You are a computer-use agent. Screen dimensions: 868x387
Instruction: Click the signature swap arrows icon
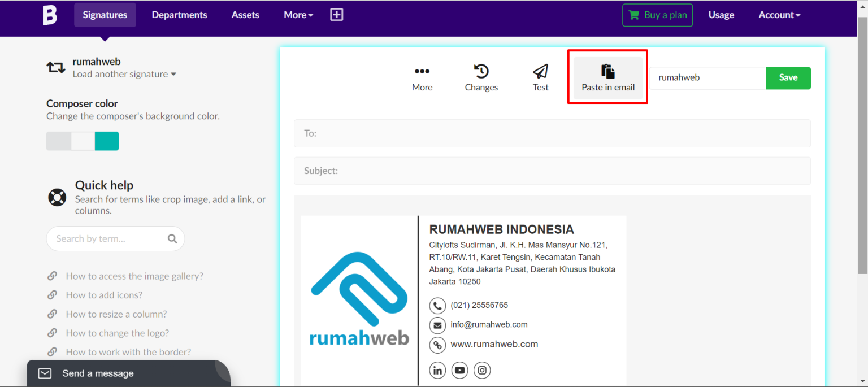click(x=56, y=68)
